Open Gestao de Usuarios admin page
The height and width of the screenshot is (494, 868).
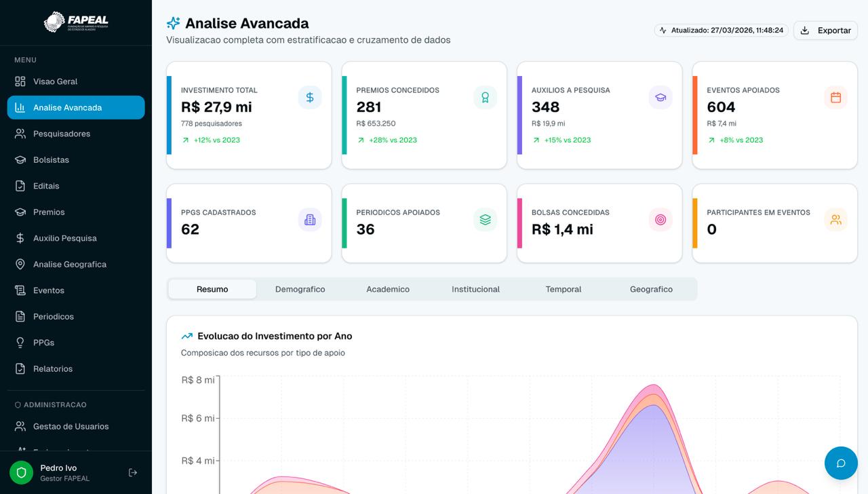[x=71, y=427]
